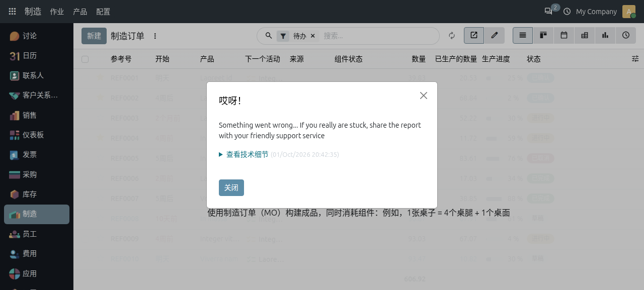Toggle favorite star for REF0002
The width and height of the screenshot is (644, 290).
100,98
